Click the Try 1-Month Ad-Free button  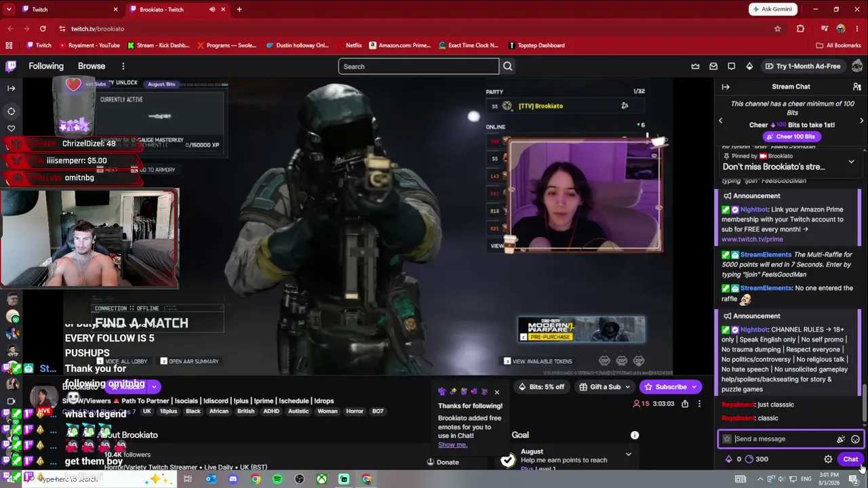[x=803, y=66]
